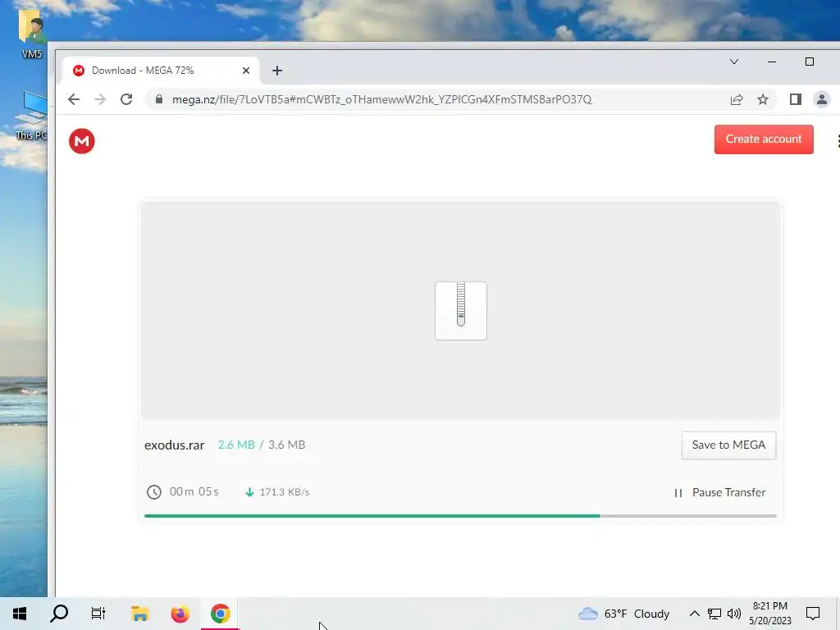Maximize the Chrome window
This screenshot has height=630, width=840.
[810, 62]
